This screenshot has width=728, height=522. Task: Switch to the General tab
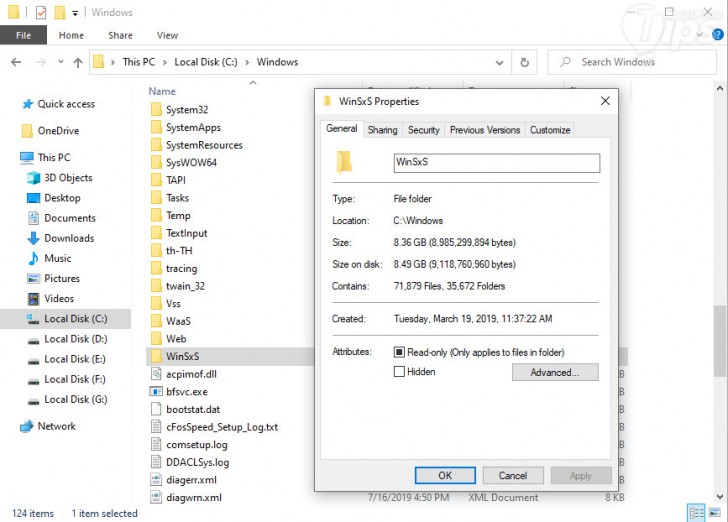pyautogui.click(x=341, y=129)
